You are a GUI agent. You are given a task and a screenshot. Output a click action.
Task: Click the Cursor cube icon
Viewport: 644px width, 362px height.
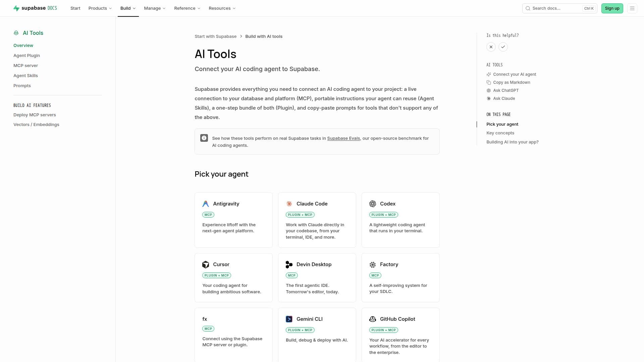[206, 264]
